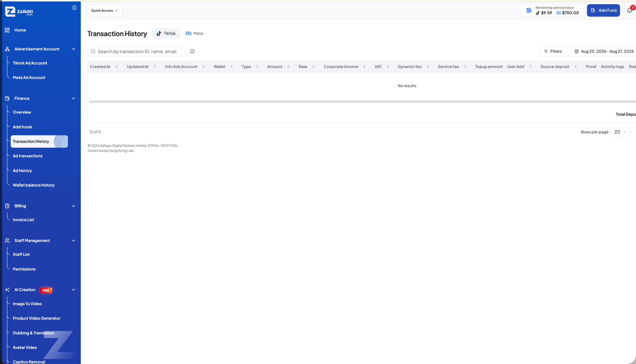Collapse sidebar with the panel toggle icon

75,8
